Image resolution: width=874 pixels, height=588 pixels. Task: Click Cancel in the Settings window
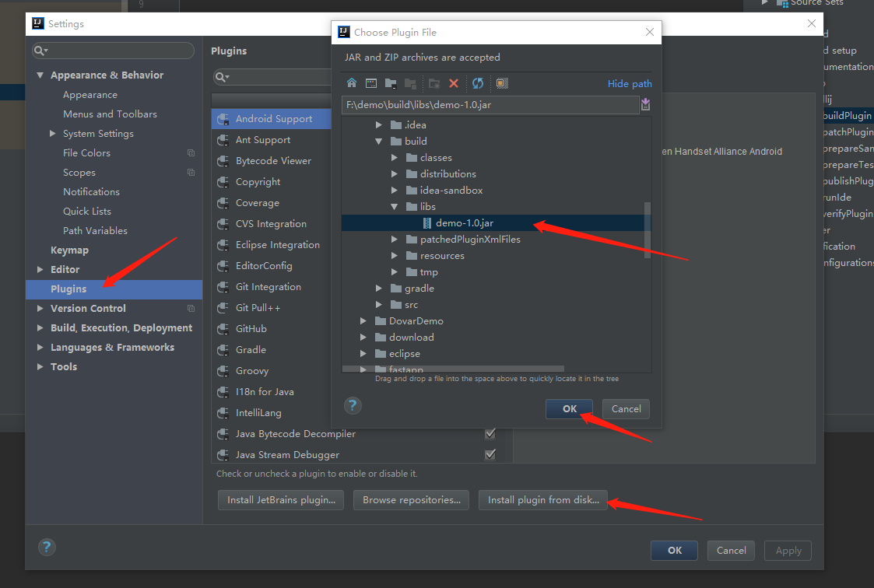pyautogui.click(x=732, y=551)
